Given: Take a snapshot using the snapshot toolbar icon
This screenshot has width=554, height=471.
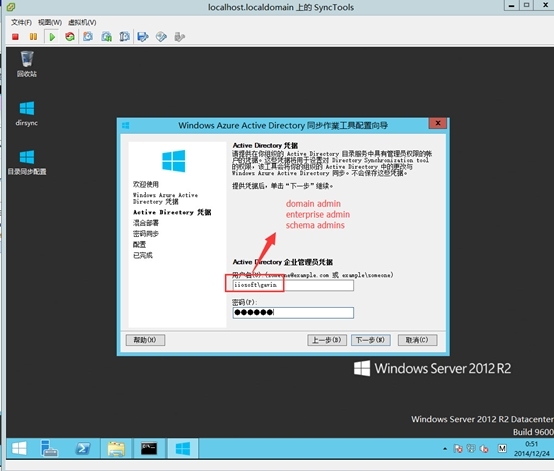Looking at the screenshot, I should (x=88, y=36).
